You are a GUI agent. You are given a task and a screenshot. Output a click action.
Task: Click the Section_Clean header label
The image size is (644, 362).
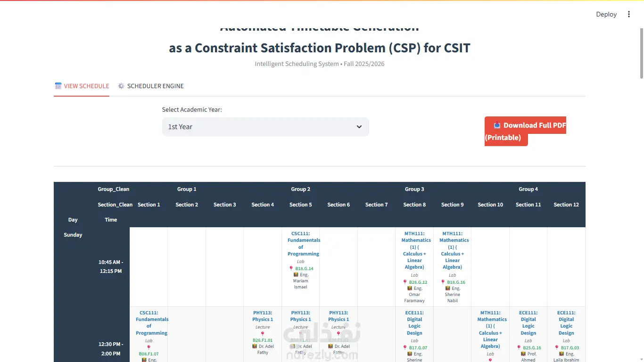pyautogui.click(x=115, y=205)
